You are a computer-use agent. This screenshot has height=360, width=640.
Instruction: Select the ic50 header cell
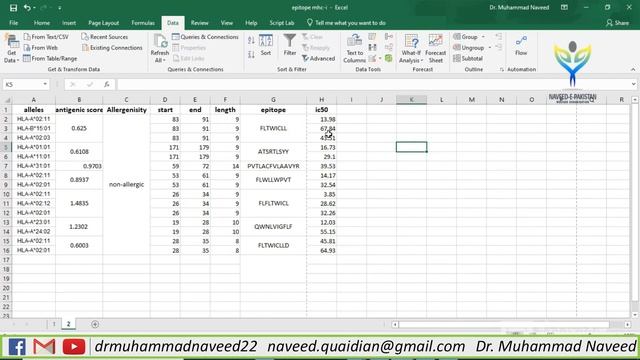click(x=322, y=110)
